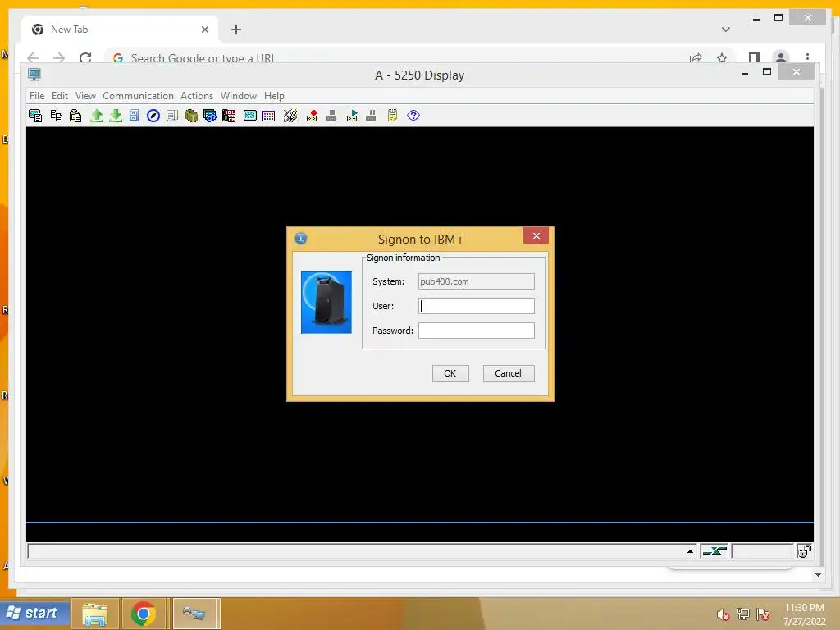This screenshot has height=630, width=840.
Task: Open the keypad grid icon
Action: [269, 116]
